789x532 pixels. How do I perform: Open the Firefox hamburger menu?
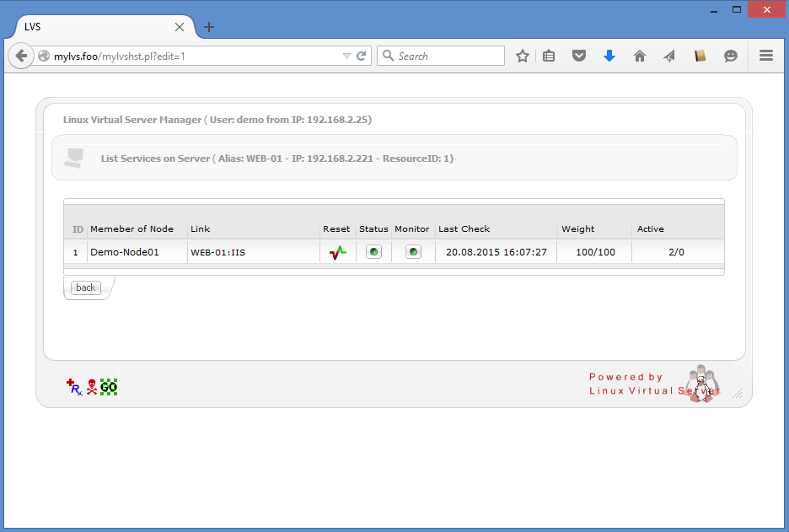click(766, 56)
